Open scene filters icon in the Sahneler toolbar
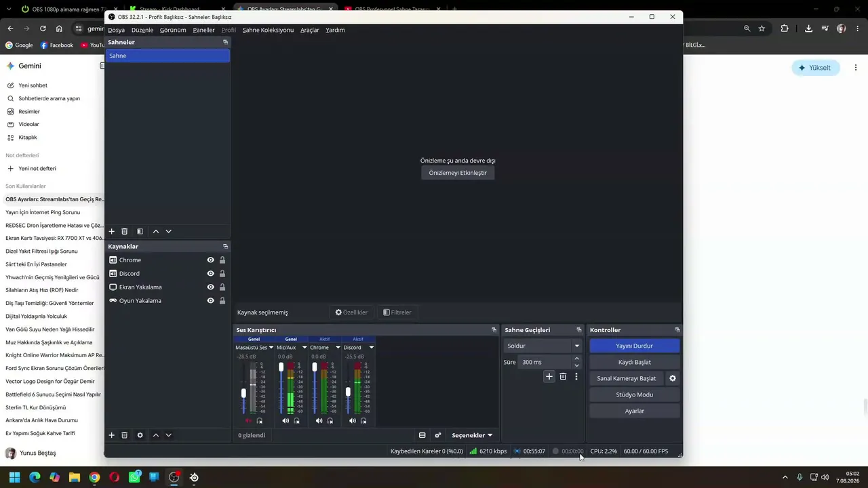The height and width of the screenshot is (488, 868). [x=140, y=232]
